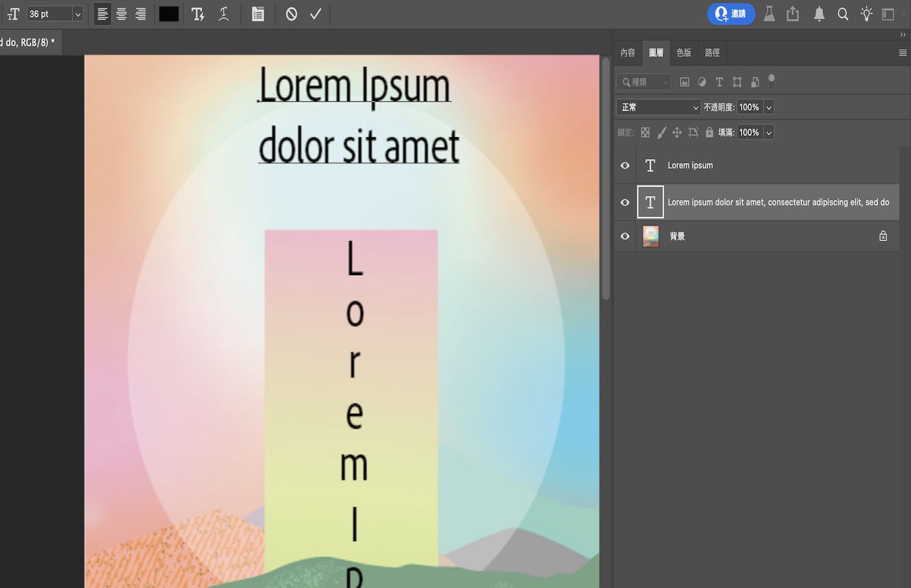Select the toggle text orientation icon
Image resolution: width=911 pixels, height=588 pixels.
tap(12, 14)
